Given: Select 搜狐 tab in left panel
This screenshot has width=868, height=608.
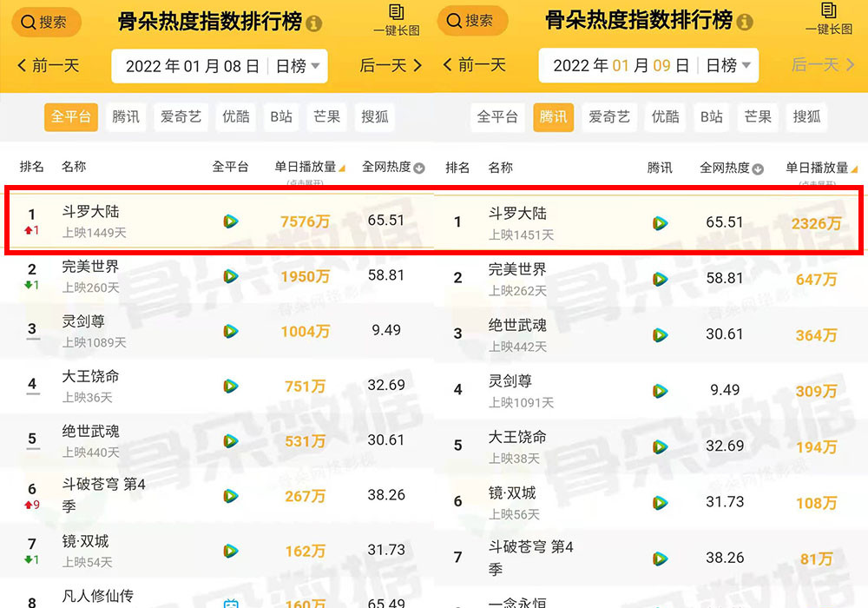Looking at the screenshot, I should (x=375, y=117).
